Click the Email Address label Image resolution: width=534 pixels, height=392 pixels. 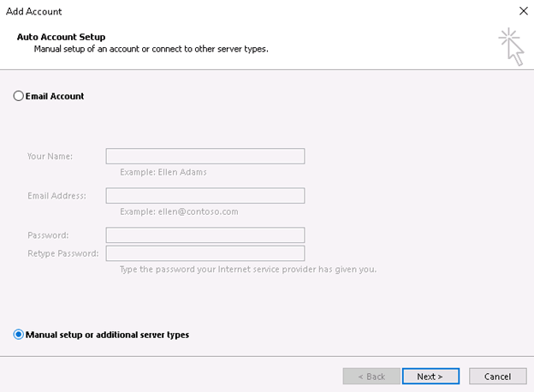click(x=56, y=196)
